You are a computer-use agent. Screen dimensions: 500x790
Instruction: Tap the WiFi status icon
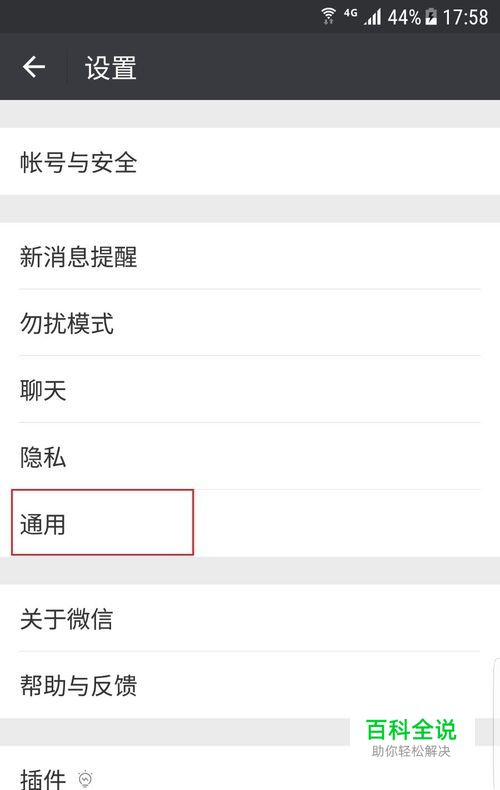pos(328,16)
